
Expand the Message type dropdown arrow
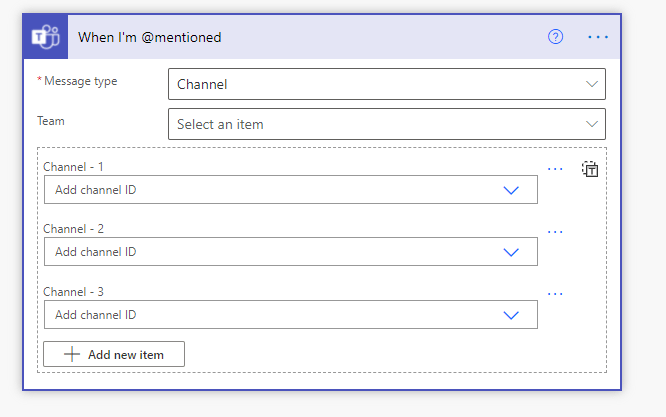click(591, 85)
